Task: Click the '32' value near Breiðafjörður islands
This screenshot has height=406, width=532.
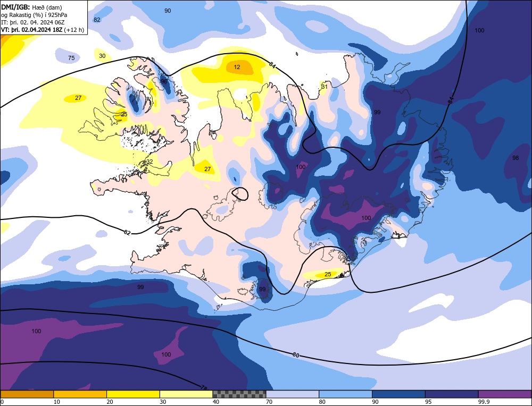Action: (x=149, y=162)
